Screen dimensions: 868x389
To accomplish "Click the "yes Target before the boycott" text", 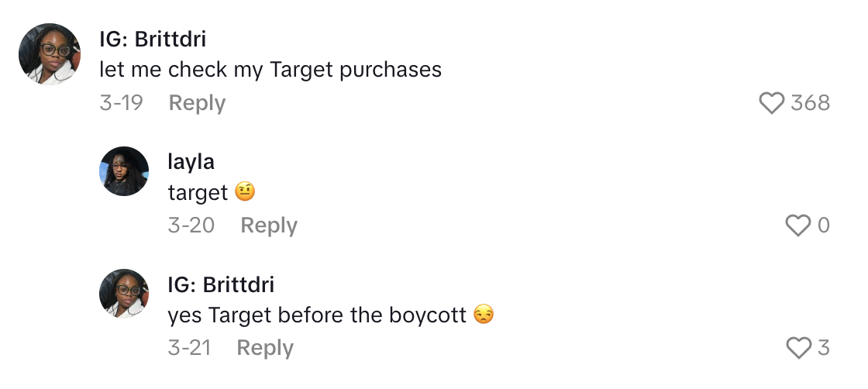I will tap(317, 315).
